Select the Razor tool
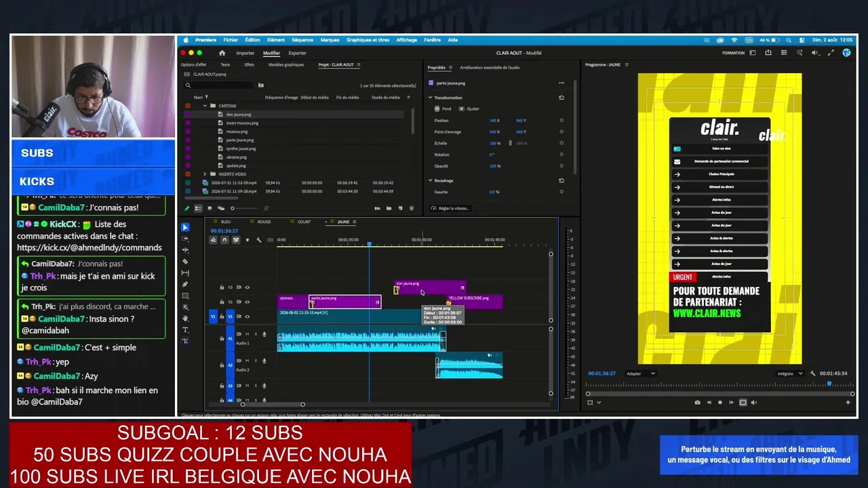Image resolution: width=868 pixels, height=488 pixels. click(185, 262)
